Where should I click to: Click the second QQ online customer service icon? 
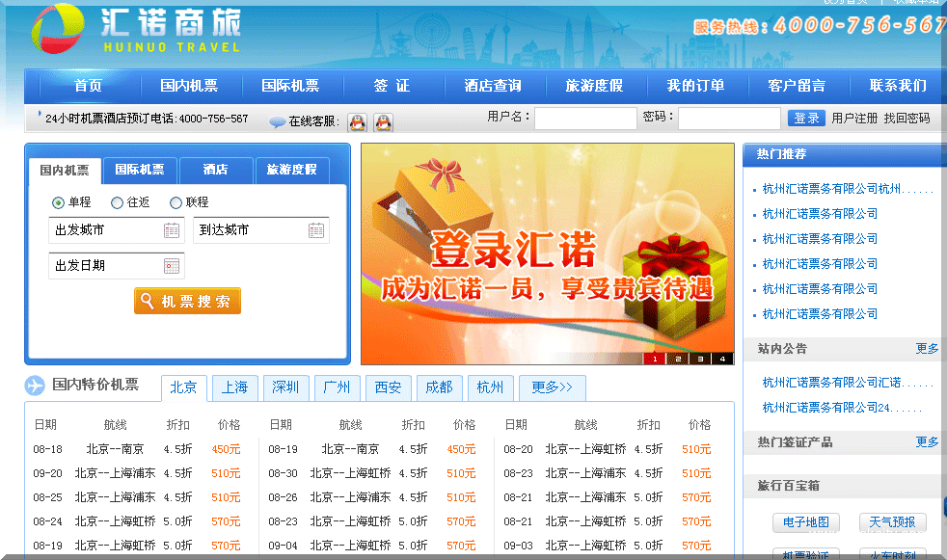pos(383,122)
